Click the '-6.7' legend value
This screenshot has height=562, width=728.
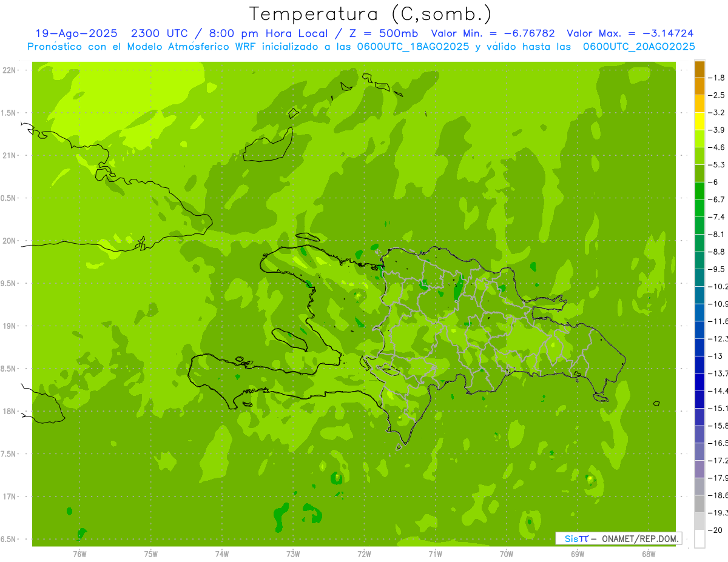[718, 199]
